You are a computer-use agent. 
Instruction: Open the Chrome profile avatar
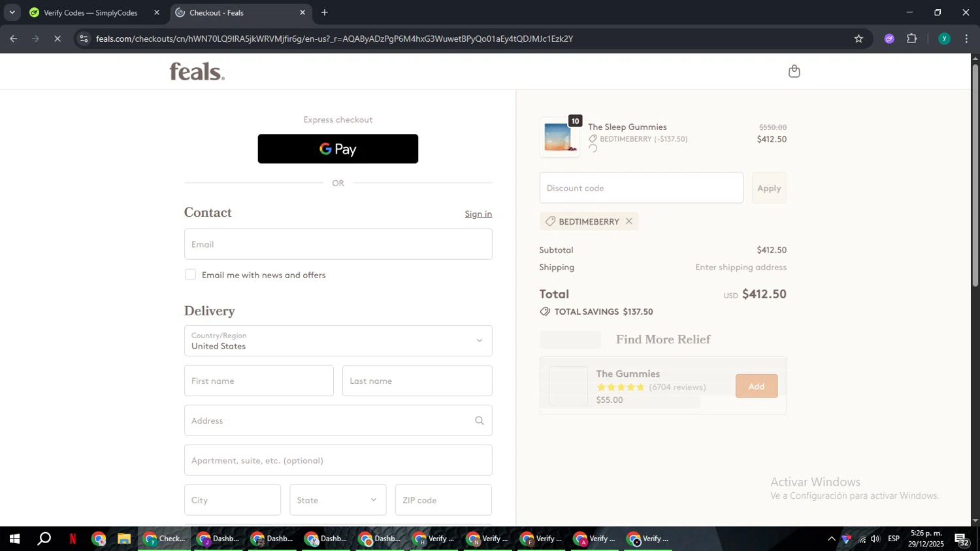944,39
